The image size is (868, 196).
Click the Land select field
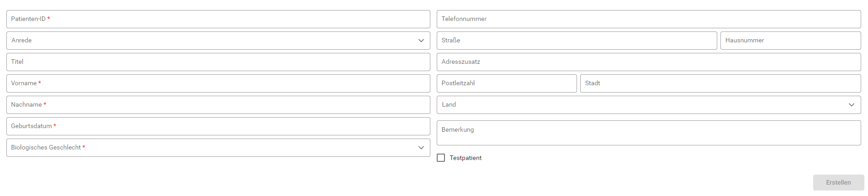click(640, 105)
